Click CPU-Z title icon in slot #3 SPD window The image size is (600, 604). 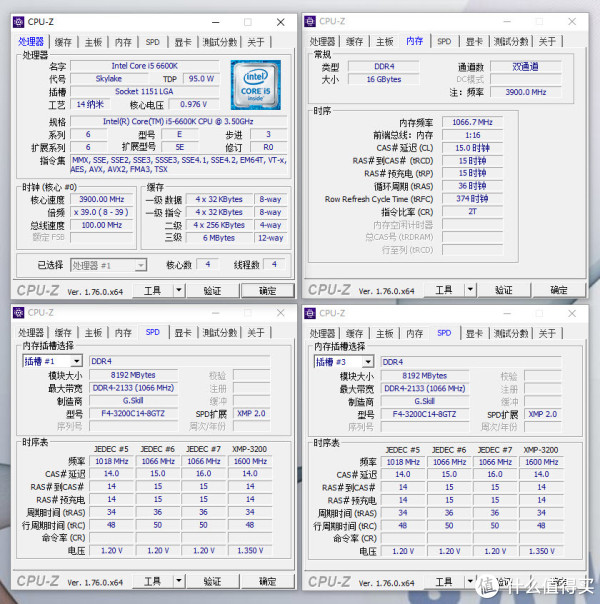pyautogui.click(x=310, y=313)
